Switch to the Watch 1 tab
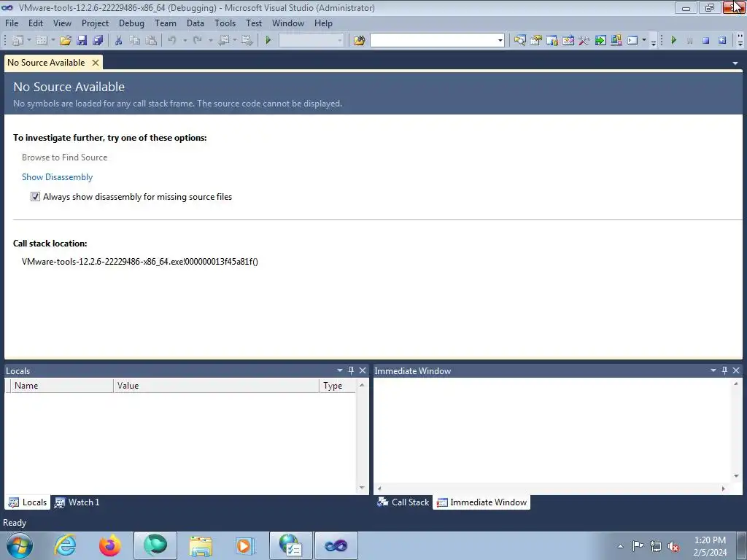 pyautogui.click(x=77, y=502)
